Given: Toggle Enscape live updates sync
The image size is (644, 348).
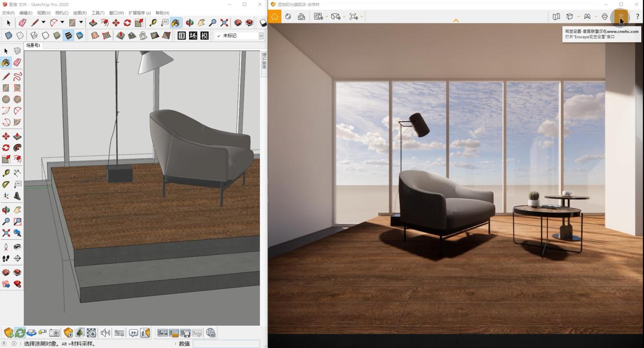Looking at the screenshot, I should click(20, 333).
